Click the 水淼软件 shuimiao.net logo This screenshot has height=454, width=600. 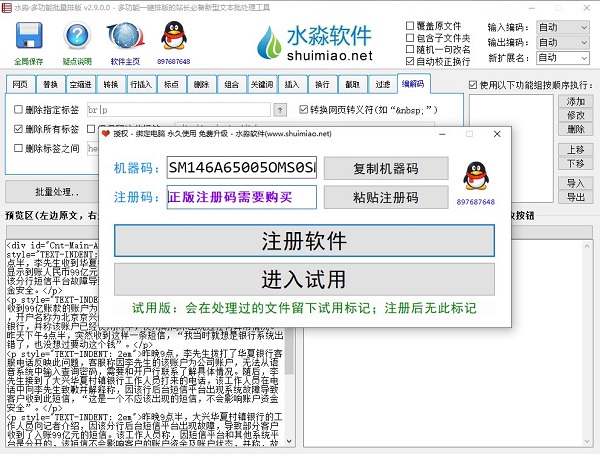pos(315,43)
